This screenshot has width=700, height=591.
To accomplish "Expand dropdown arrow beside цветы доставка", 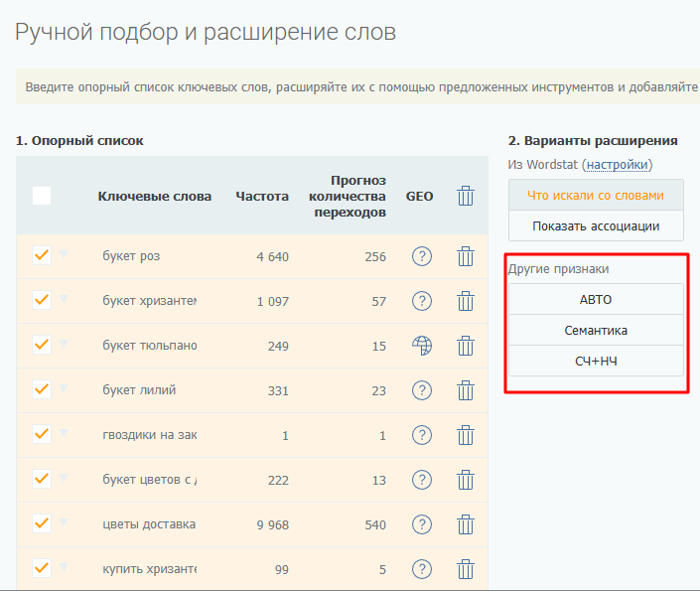I will point(65,523).
